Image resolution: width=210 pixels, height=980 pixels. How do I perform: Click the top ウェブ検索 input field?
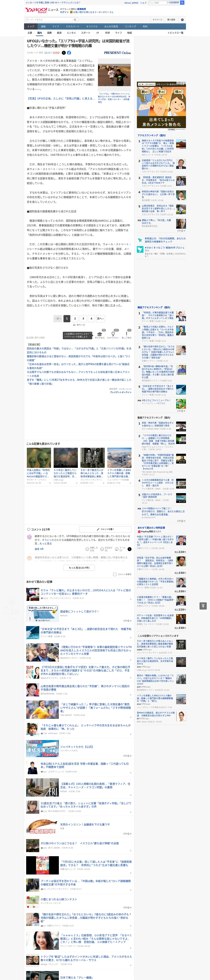[x=157, y=3]
